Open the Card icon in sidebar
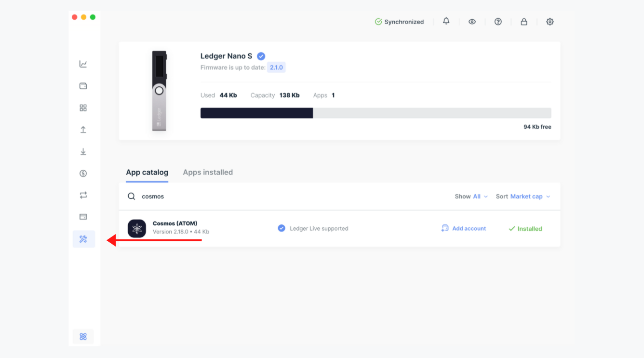This screenshot has height=358, width=644. pyautogui.click(x=83, y=217)
